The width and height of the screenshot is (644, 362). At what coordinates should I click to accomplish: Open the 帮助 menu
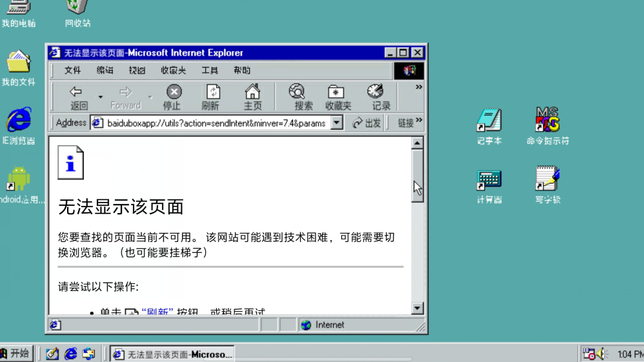click(242, 70)
